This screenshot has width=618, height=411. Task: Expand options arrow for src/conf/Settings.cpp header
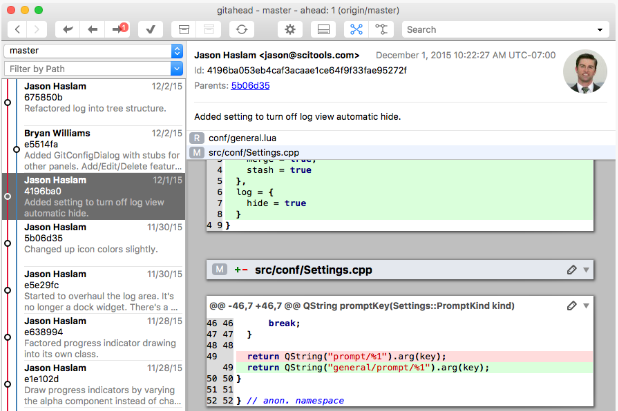[x=587, y=270]
